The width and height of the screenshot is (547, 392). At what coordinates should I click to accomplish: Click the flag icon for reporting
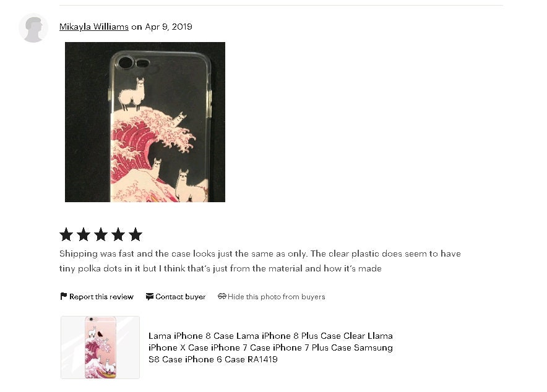(64, 296)
